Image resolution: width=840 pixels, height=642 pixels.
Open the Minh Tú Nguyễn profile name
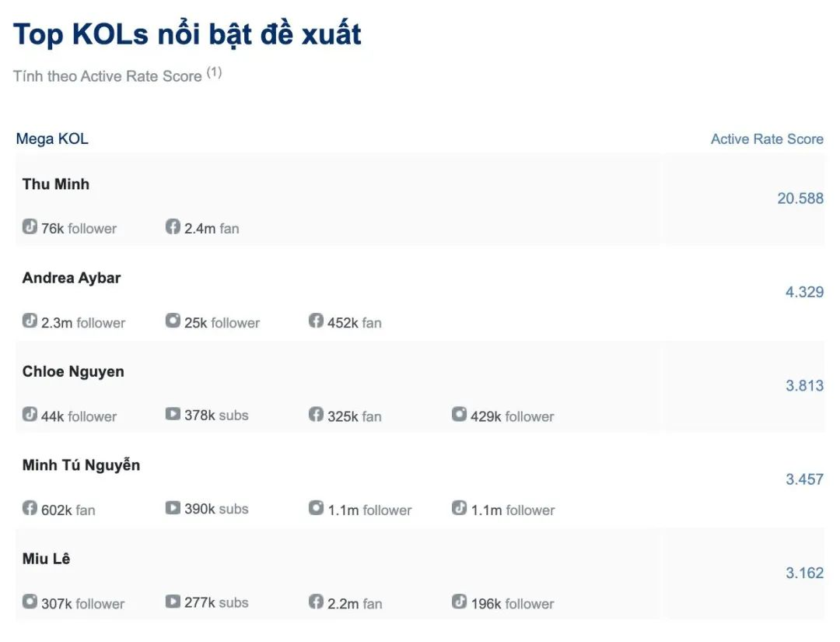(81, 465)
